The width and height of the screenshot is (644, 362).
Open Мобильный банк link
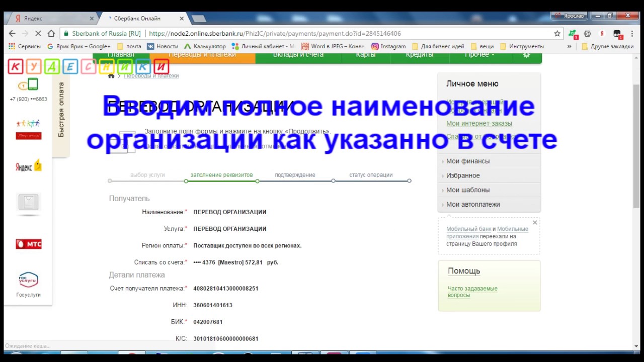click(468, 229)
